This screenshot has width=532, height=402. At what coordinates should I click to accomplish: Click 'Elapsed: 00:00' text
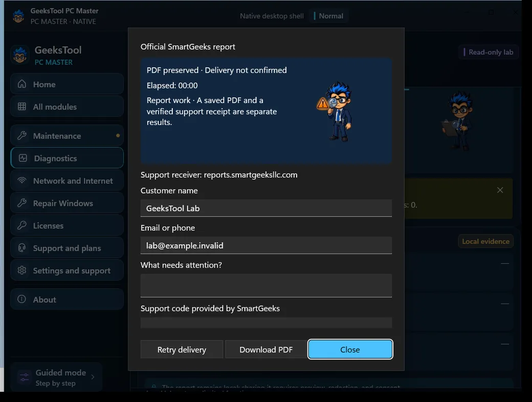172,85
